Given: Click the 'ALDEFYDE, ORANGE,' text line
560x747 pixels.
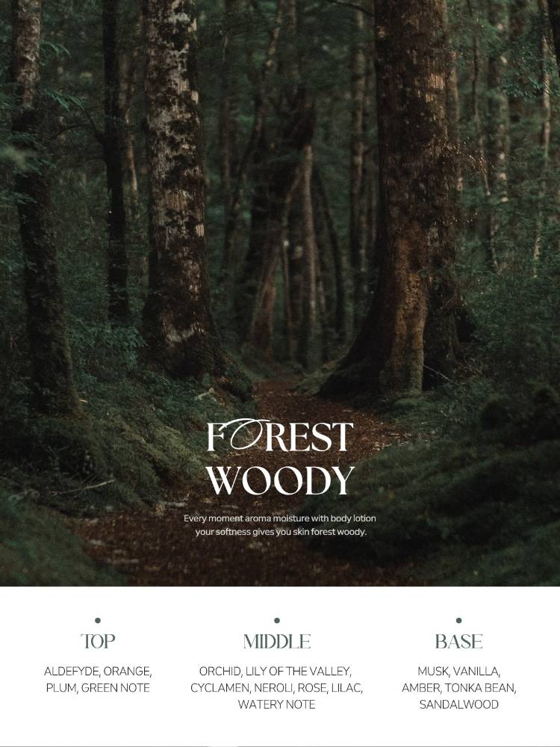Looking at the screenshot, I should (98, 672).
